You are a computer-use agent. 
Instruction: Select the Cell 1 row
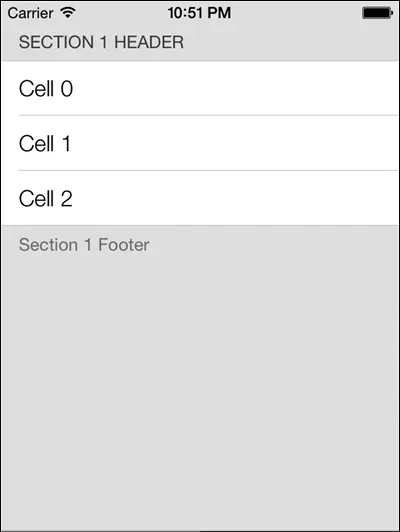(x=200, y=143)
